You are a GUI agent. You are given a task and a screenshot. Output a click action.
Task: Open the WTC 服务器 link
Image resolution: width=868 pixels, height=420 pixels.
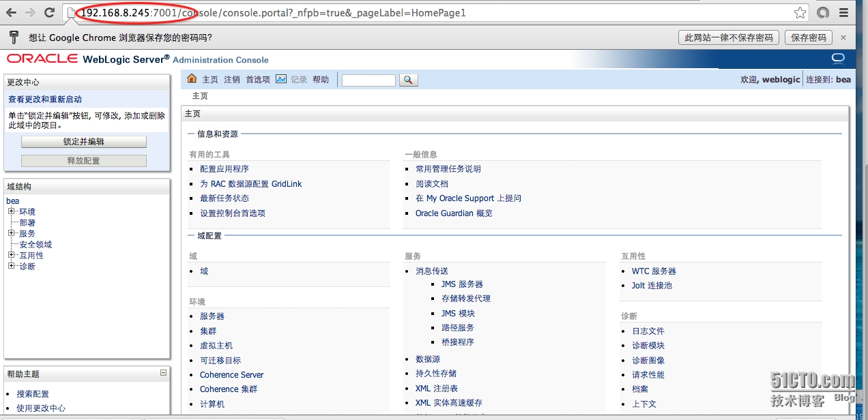pyautogui.click(x=654, y=271)
